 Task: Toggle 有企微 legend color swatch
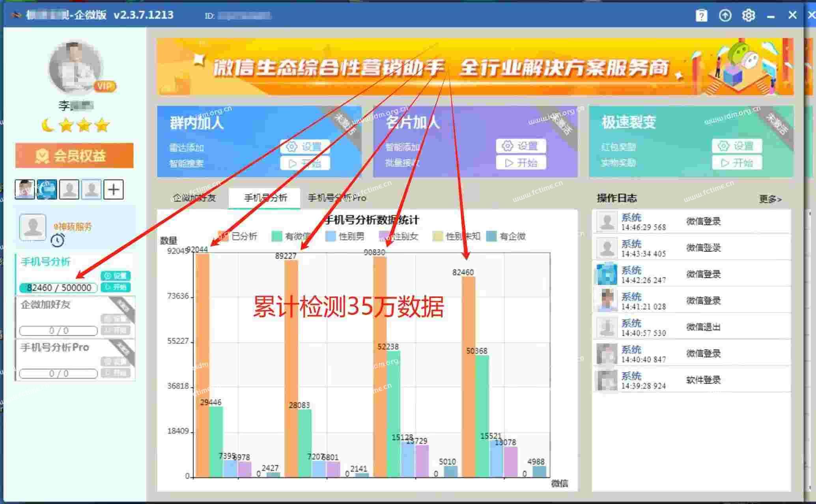click(x=491, y=236)
